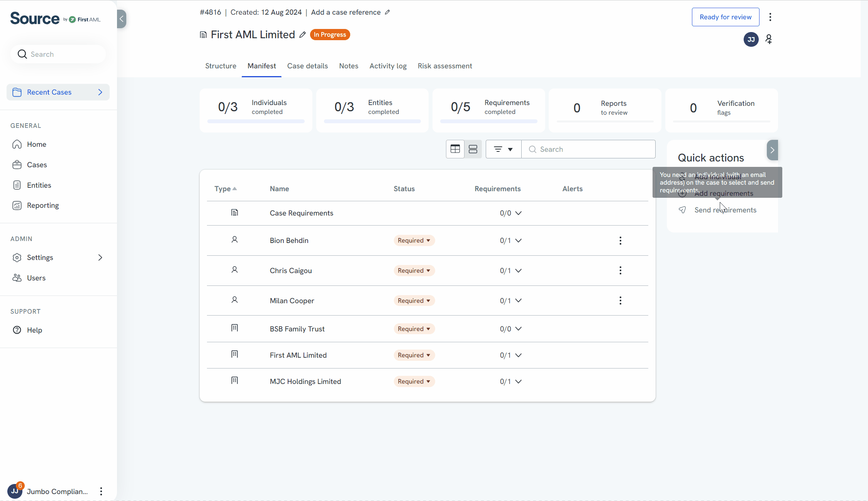868x501 pixels.
Task: Click the add assignee person icon
Action: (769, 39)
